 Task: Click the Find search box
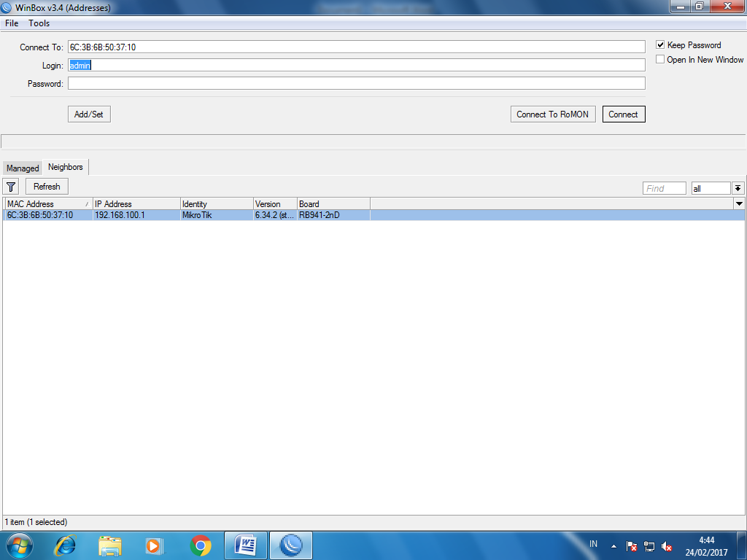pyautogui.click(x=664, y=188)
